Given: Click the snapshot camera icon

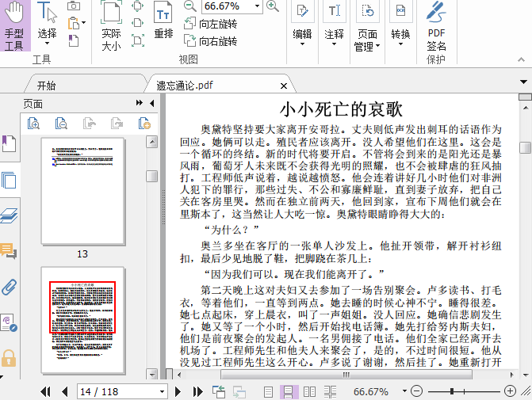Looking at the screenshot, I should 74,6.
